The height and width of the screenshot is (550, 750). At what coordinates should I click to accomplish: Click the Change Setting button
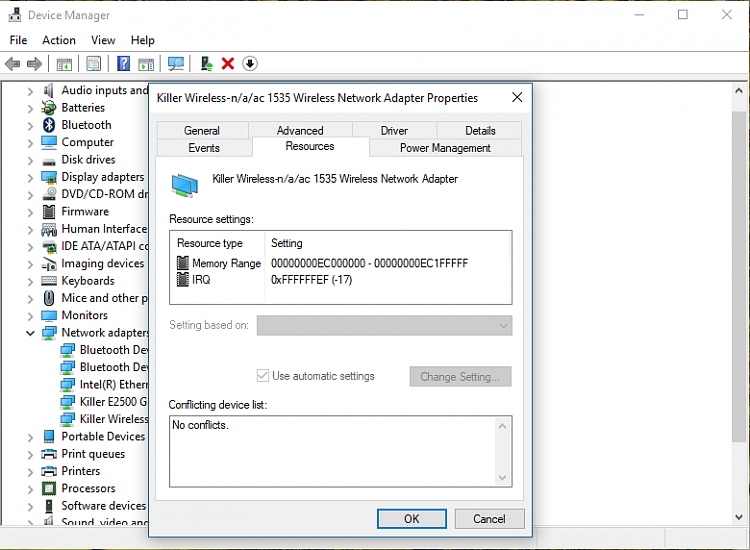[460, 377]
